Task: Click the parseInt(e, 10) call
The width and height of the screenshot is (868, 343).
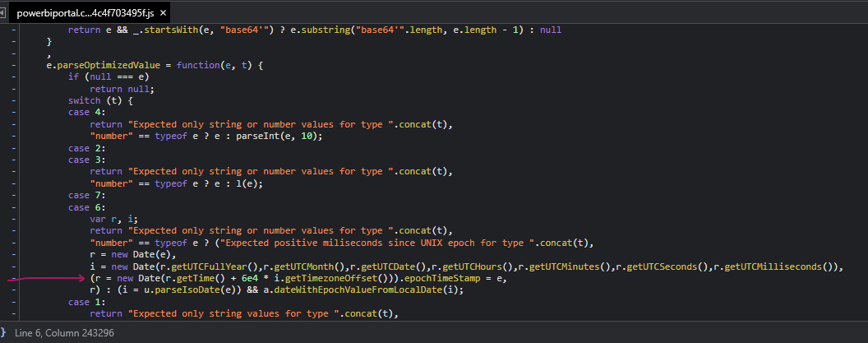Action: [x=277, y=137]
